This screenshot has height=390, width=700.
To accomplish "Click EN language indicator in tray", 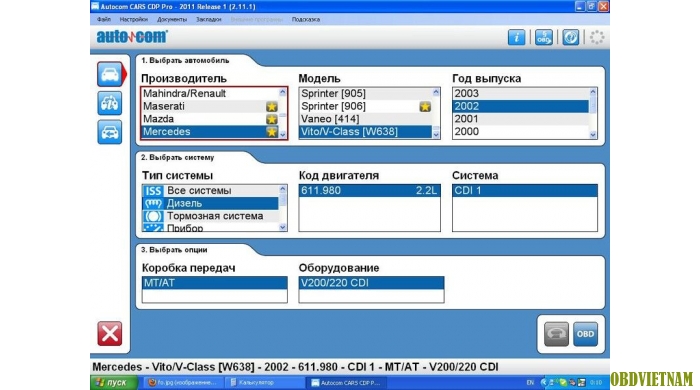I will 530,383.
